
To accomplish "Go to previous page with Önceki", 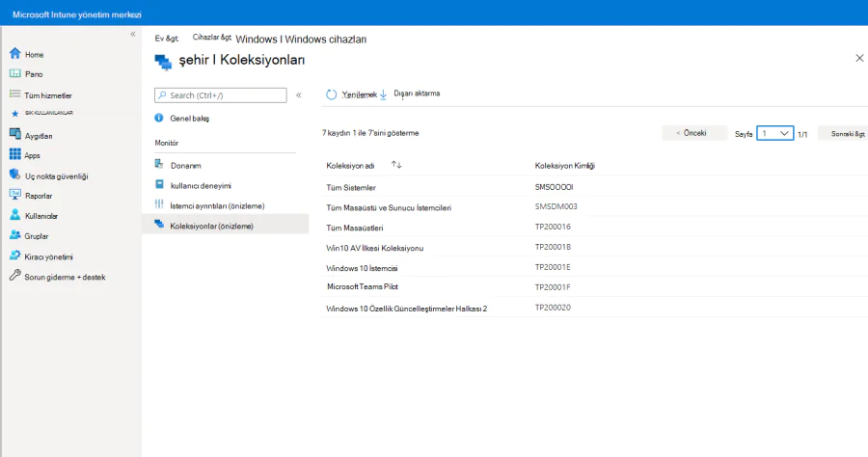I will 694,133.
